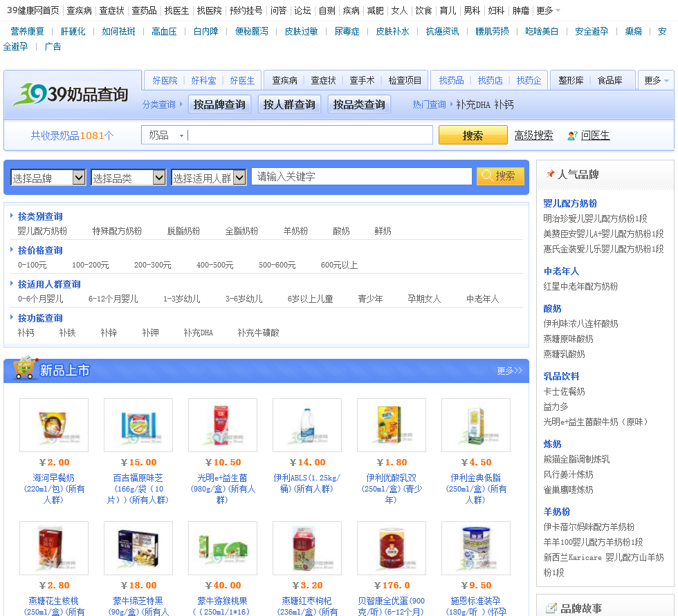Screen dimensions: 678x616
Task: Open the 伊利金典低脂 product thumbnail
Action: [476, 425]
